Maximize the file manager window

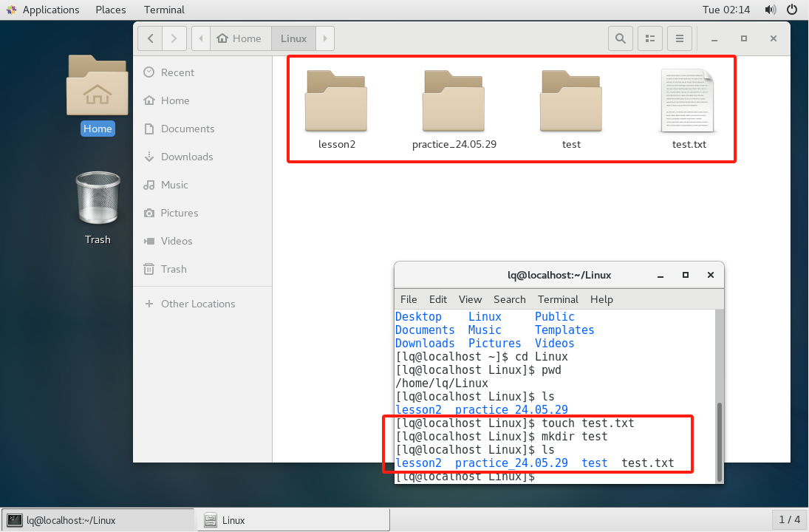(743, 38)
